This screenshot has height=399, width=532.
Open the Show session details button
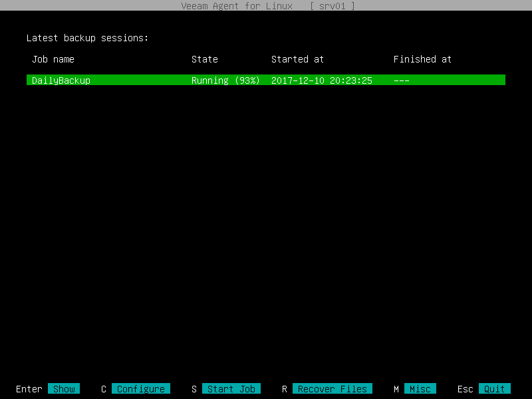click(64, 388)
